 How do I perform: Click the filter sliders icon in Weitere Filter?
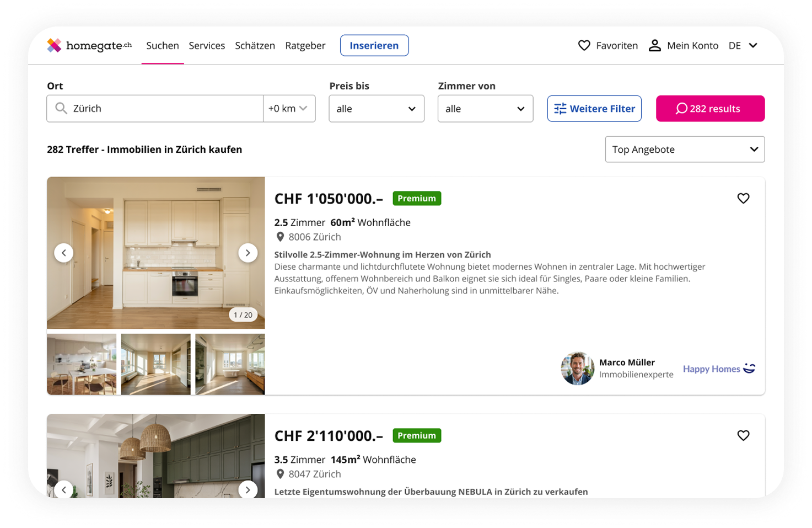560,109
